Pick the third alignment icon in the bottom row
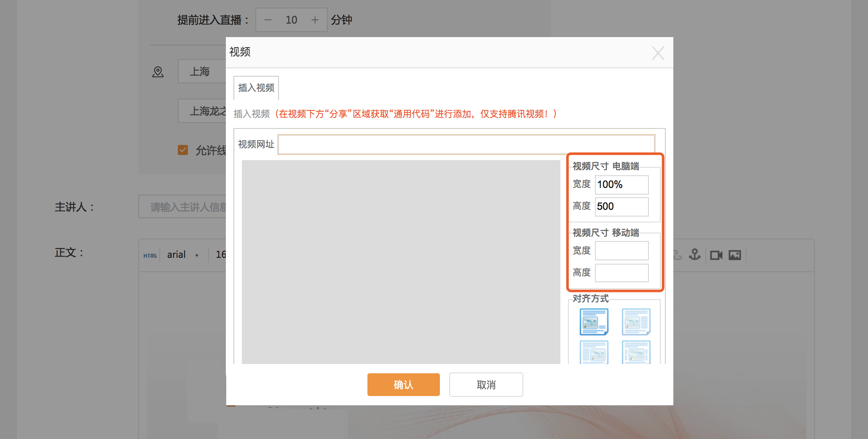Image resolution: width=868 pixels, height=439 pixels. pyautogui.click(x=594, y=353)
